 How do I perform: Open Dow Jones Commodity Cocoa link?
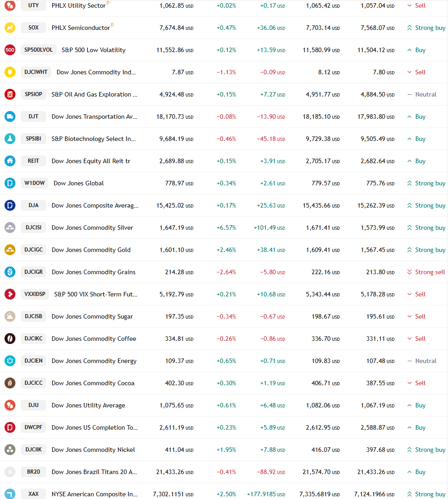(93, 383)
